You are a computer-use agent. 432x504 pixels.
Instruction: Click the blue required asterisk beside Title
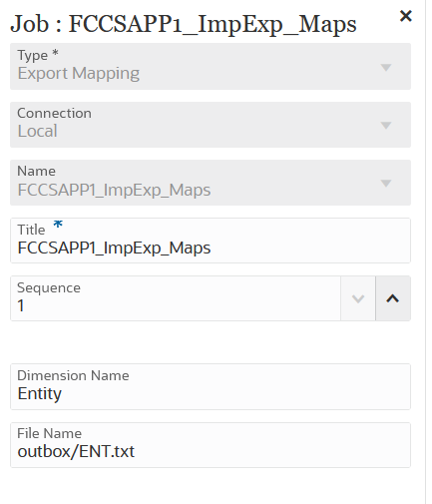point(58,225)
